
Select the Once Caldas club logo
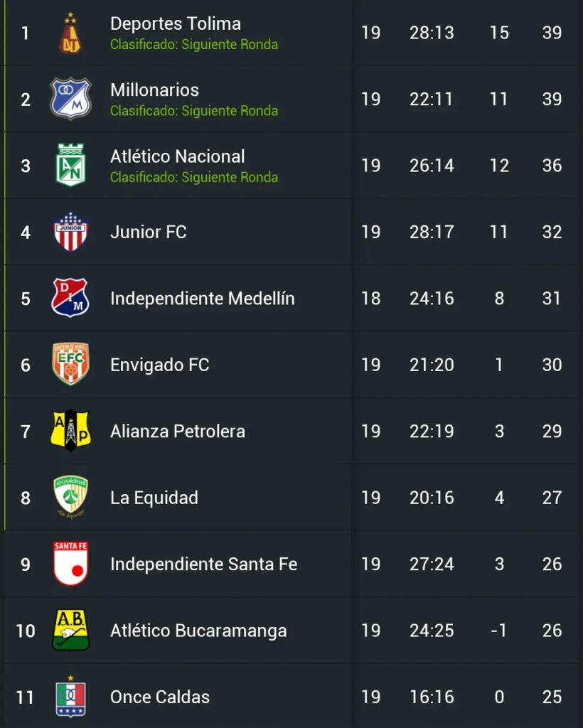point(70,697)
